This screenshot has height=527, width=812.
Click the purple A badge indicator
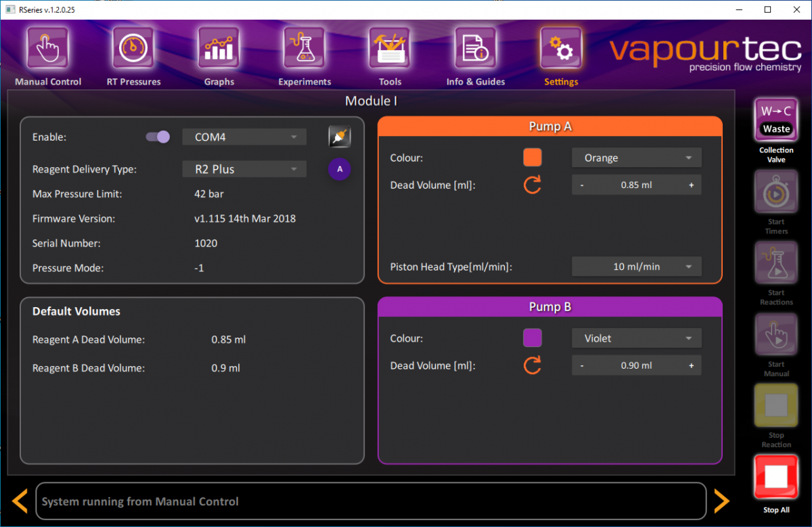tap(339, 168)
